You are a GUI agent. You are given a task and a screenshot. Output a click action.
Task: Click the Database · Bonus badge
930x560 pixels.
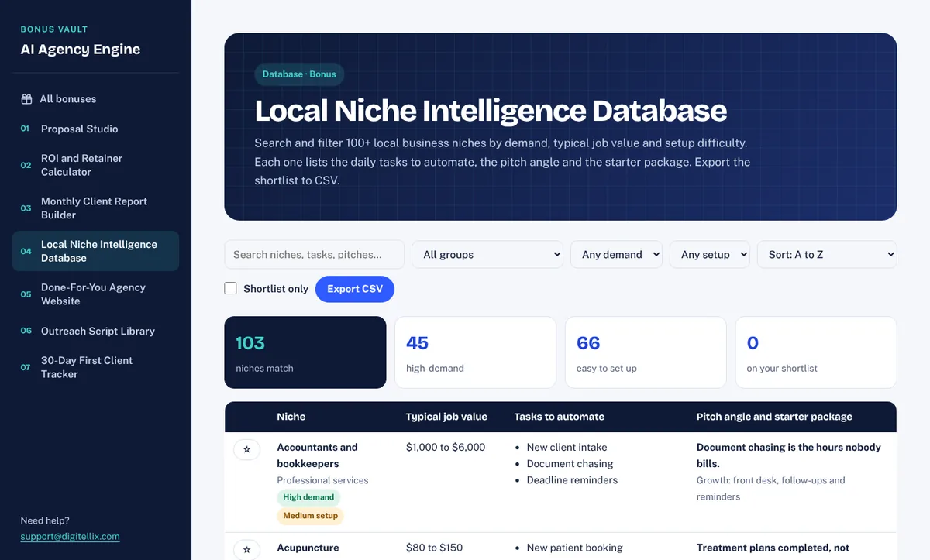(299, 74)
